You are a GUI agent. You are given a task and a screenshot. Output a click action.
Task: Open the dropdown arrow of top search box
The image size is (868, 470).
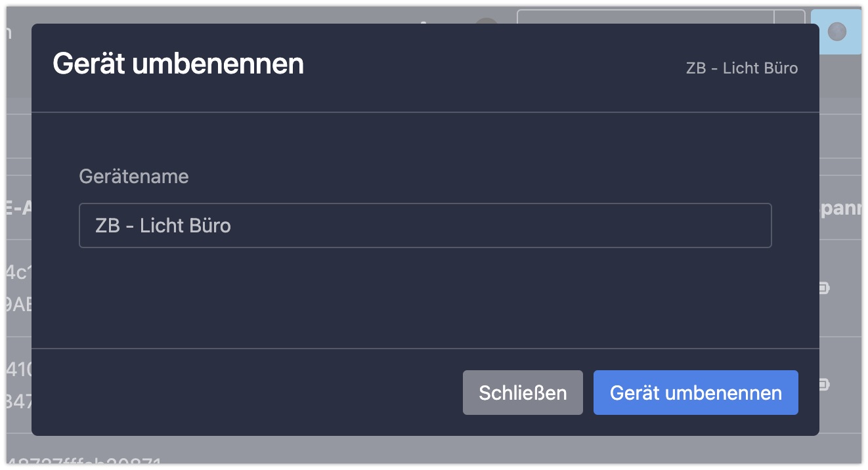coord(790,16)
